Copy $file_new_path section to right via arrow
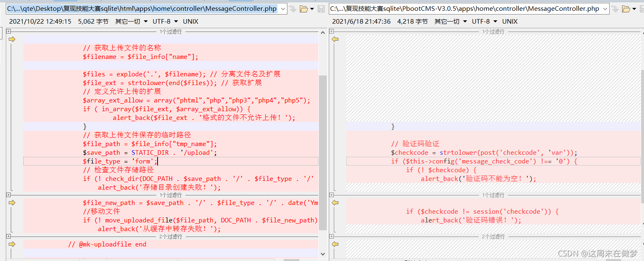644x261 pixels. coord(12,202)
